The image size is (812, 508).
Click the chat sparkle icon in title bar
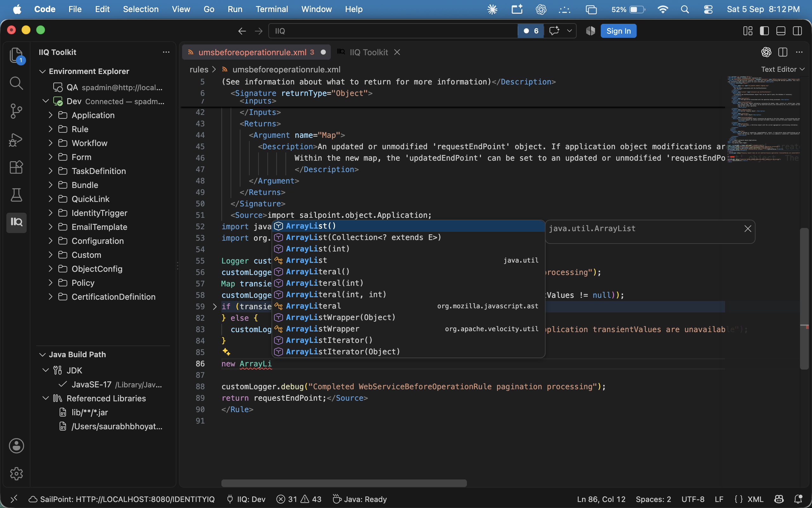click(554, 31)
